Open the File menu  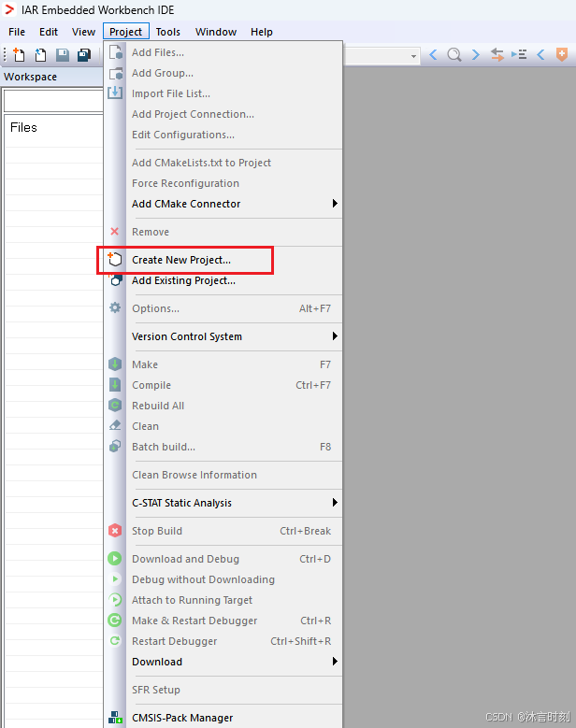pyautogui.click(x=17, y=32)
